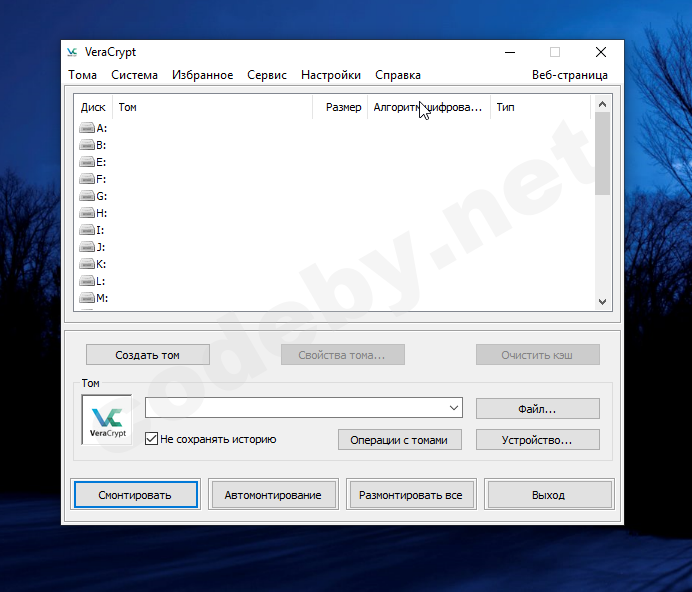The width and height of the screenshot is (692, 592).
Task: Click the Тип column header
Action: 540,107
